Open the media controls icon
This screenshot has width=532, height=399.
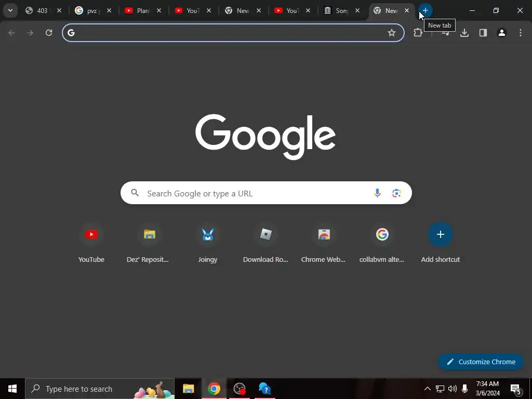[x=446, y=33]
